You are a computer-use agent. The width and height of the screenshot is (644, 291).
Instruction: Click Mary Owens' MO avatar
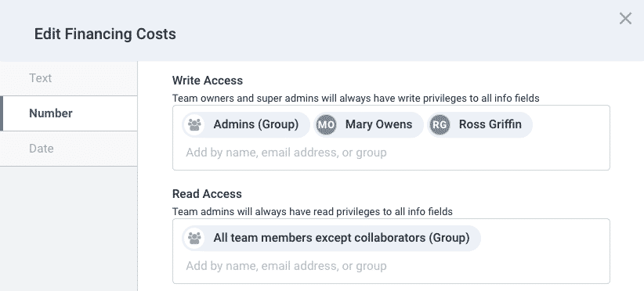(327, 124)
